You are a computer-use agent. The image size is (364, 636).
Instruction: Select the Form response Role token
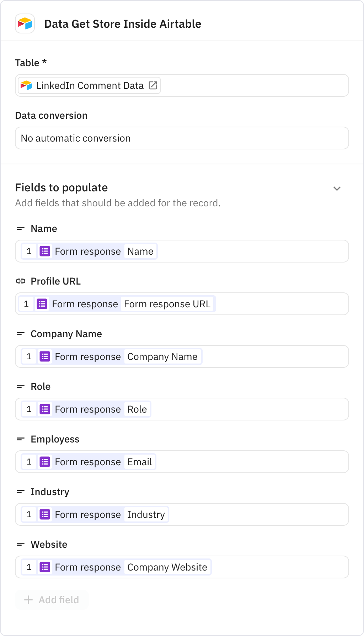[86, 409]
